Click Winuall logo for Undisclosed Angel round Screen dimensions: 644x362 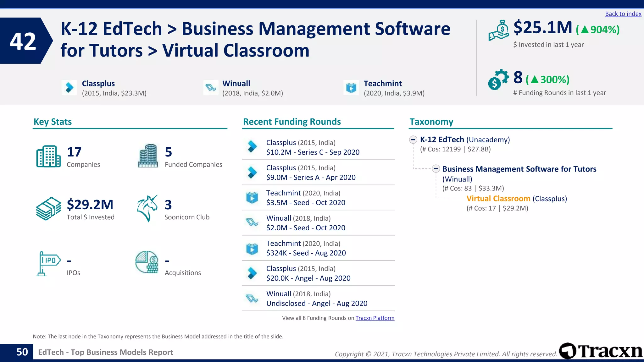252,298
